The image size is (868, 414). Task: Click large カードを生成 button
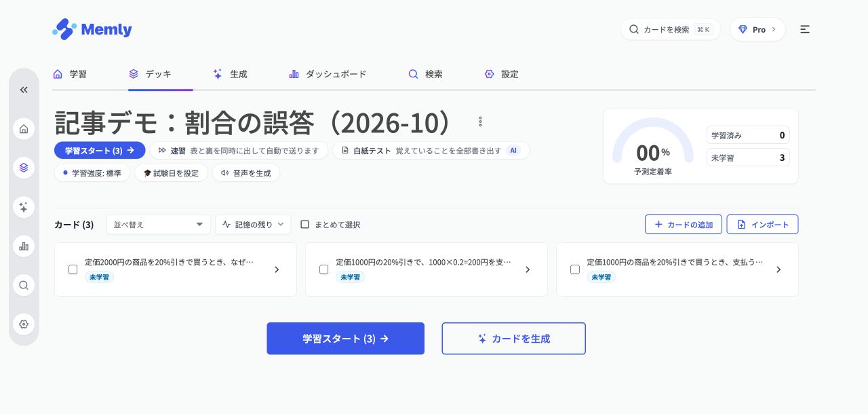pos(514,339)
